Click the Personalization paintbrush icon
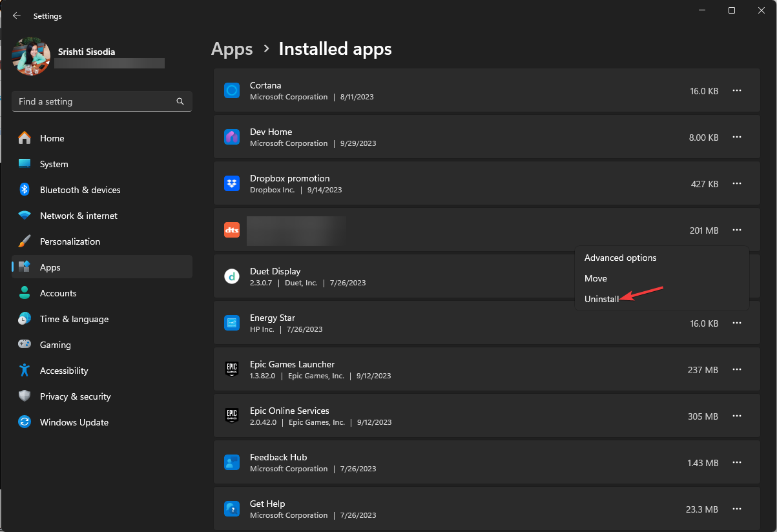The width and height of the screenshot is (777, 532). click(25, 241)
